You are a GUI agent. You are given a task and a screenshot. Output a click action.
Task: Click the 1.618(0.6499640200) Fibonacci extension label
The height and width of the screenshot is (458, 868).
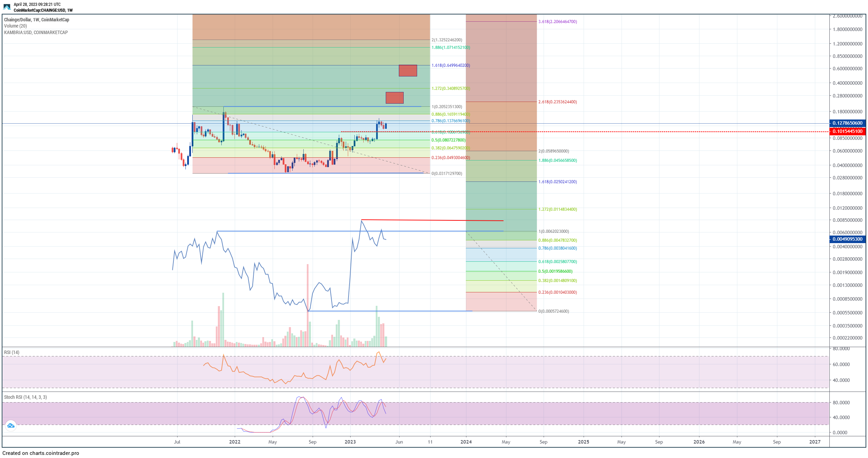pyautogui.click(x=451, y=65)
